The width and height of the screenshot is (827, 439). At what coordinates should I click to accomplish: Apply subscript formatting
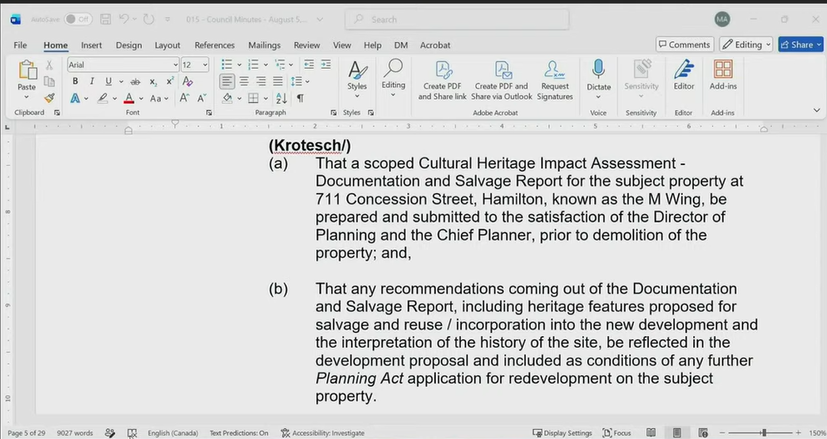tap(153, 82)
